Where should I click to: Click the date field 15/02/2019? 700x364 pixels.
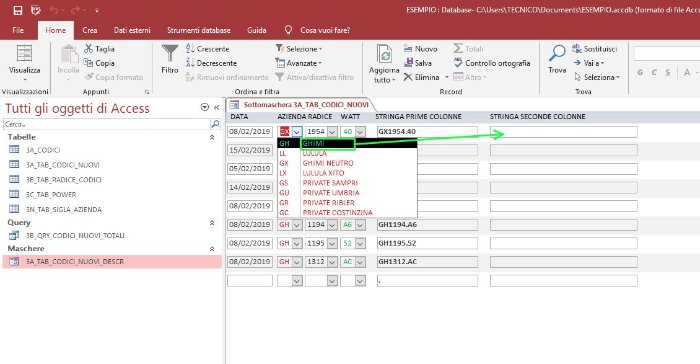click(x=250, y=150)
